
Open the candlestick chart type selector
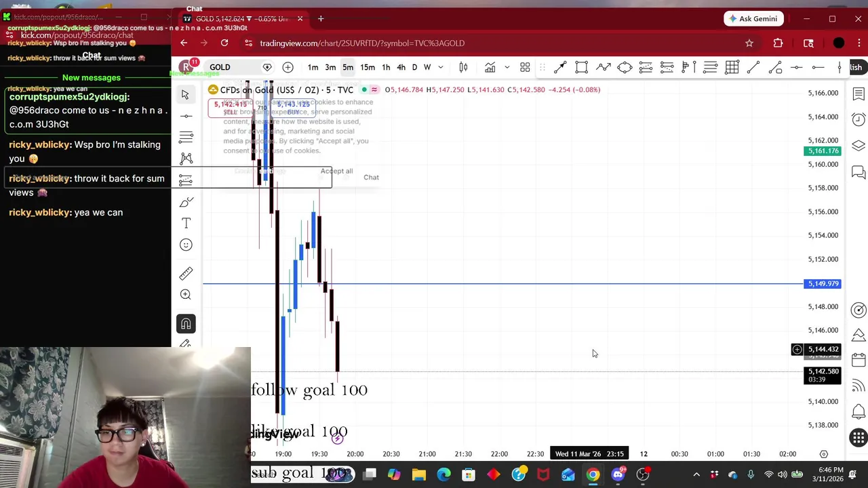point(463,67)
